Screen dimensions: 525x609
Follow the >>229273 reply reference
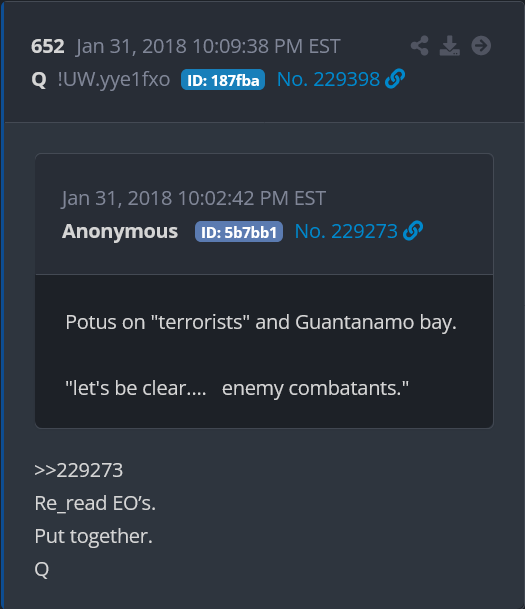(78, 470)
